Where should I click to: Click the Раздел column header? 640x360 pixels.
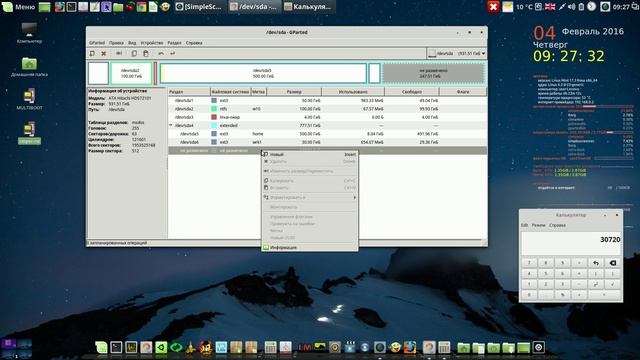(189, 92)
